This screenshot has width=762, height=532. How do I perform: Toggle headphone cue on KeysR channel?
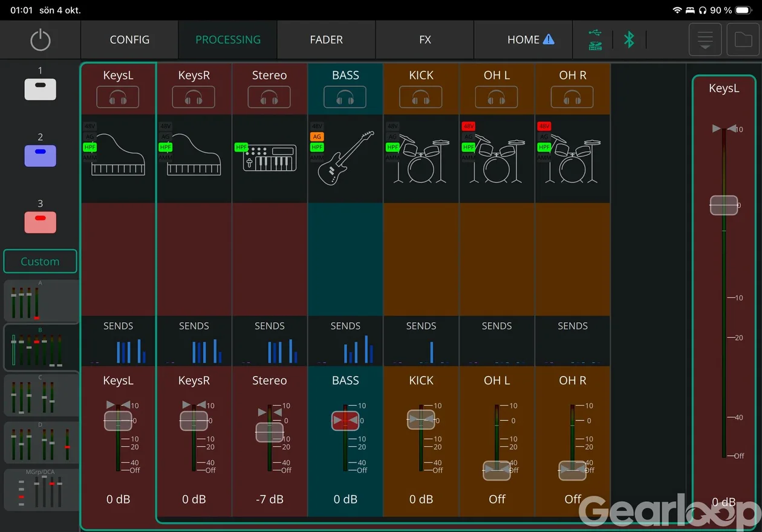[194, 97]
